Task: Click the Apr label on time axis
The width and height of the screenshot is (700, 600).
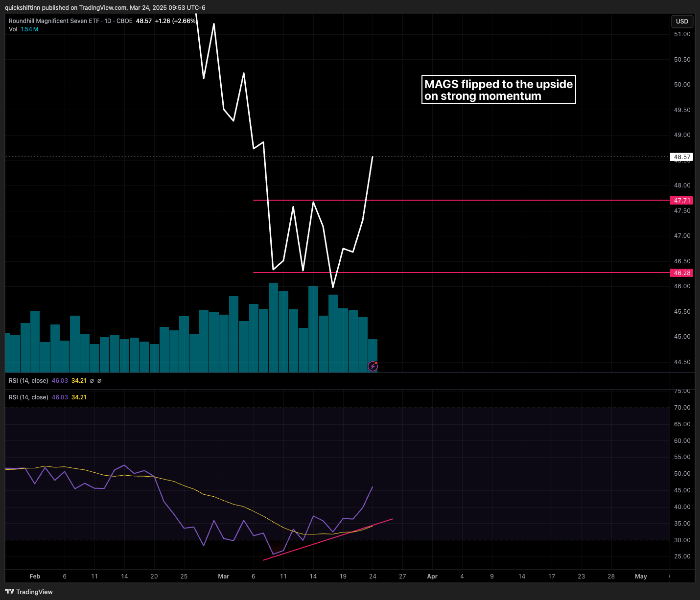Action: 432,577
